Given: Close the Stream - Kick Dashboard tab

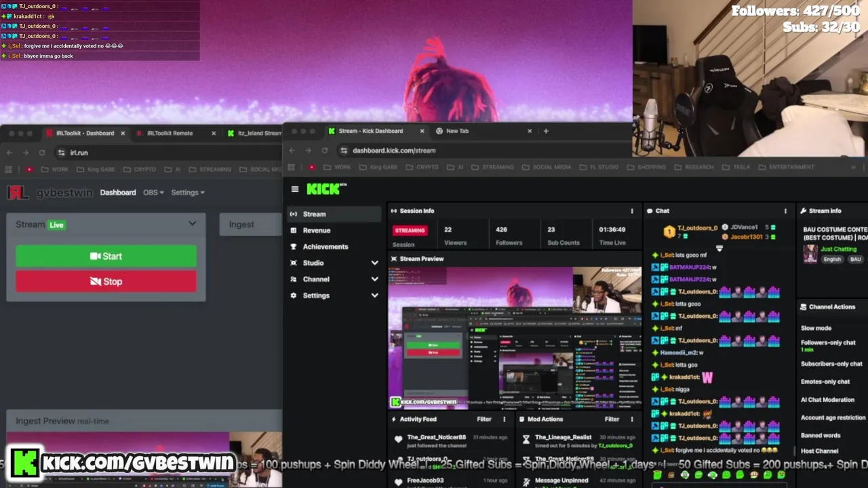Looking at the screenshot, I should point(422,131).
